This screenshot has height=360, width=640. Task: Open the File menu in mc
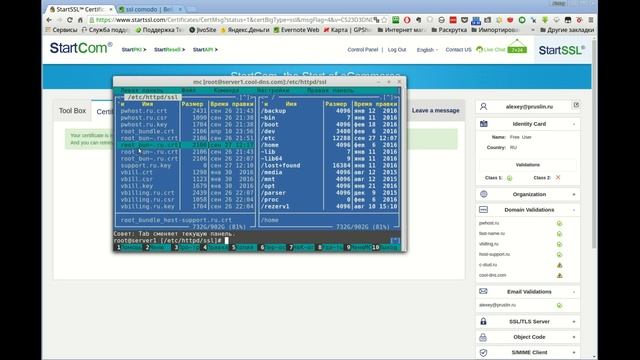tap(188, 90)
